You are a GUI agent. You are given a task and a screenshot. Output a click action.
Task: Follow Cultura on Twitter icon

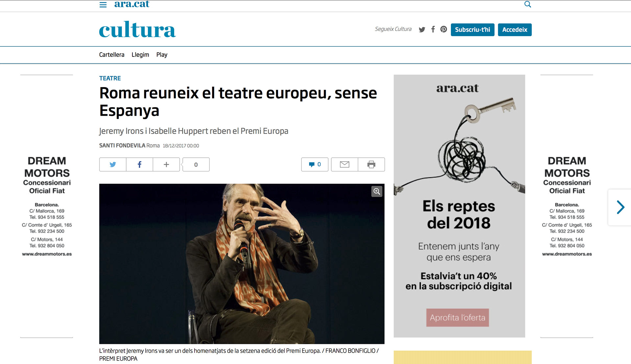[422, 30]
